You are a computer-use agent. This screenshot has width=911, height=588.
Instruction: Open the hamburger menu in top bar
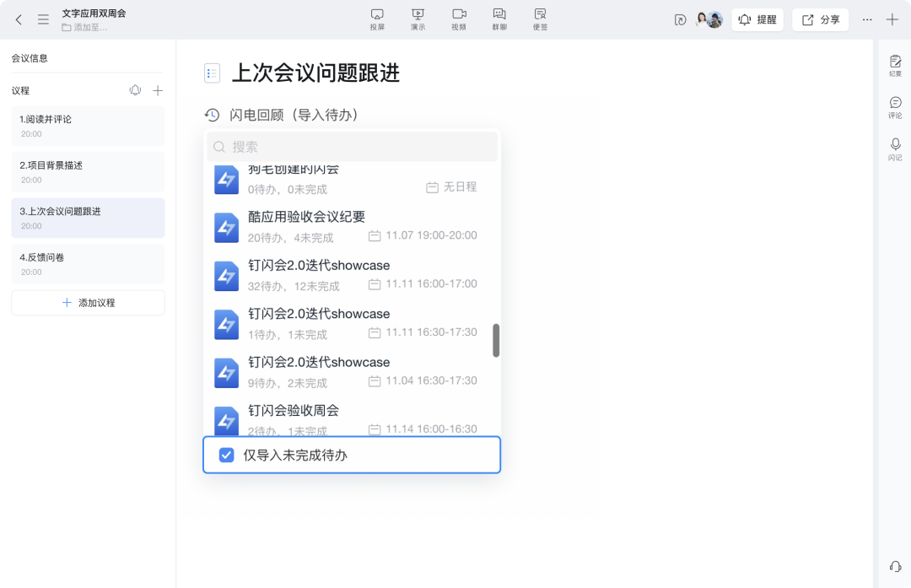[x=43, y=19]
